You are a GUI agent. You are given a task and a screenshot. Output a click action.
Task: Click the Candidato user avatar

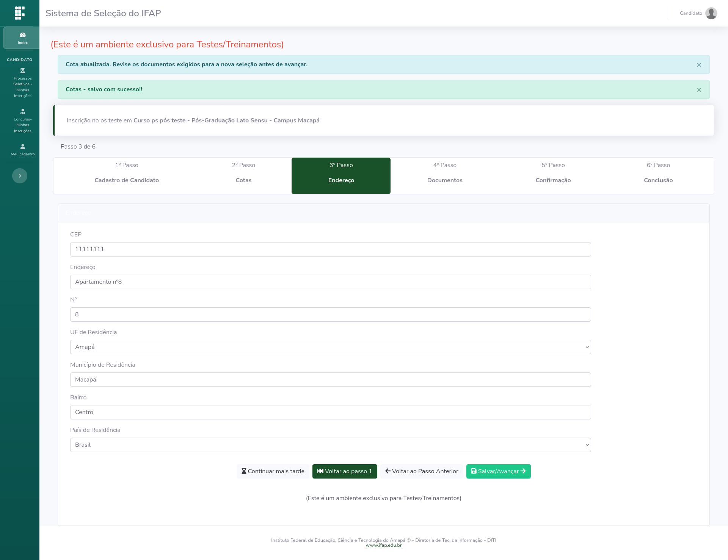(711, 13)
